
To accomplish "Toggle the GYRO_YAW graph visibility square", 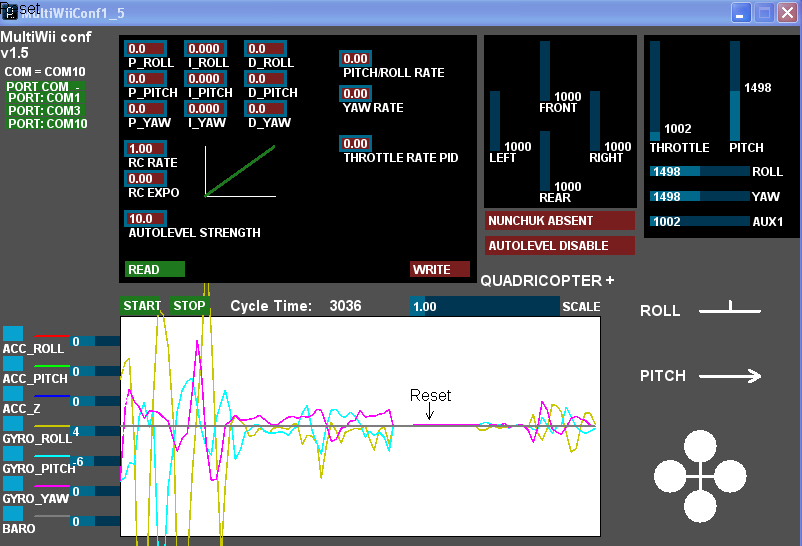I will click(x=13, y=484).
